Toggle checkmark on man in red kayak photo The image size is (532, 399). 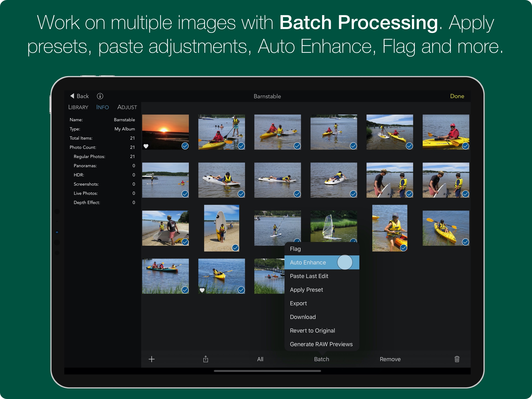(x=465, y=146)
